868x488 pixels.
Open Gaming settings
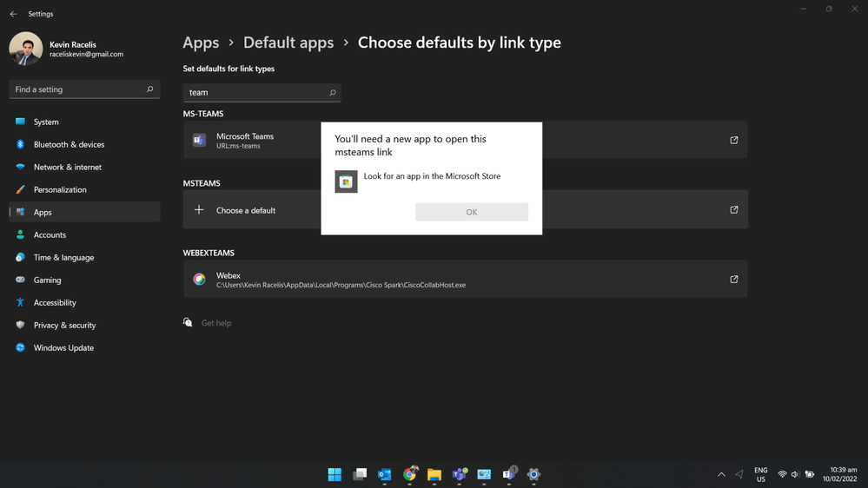(84, 280)
